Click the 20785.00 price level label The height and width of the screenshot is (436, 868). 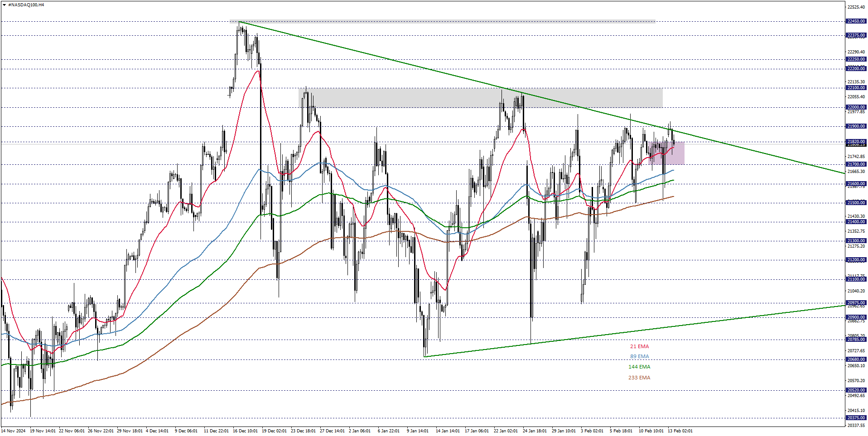click(856, 340)
